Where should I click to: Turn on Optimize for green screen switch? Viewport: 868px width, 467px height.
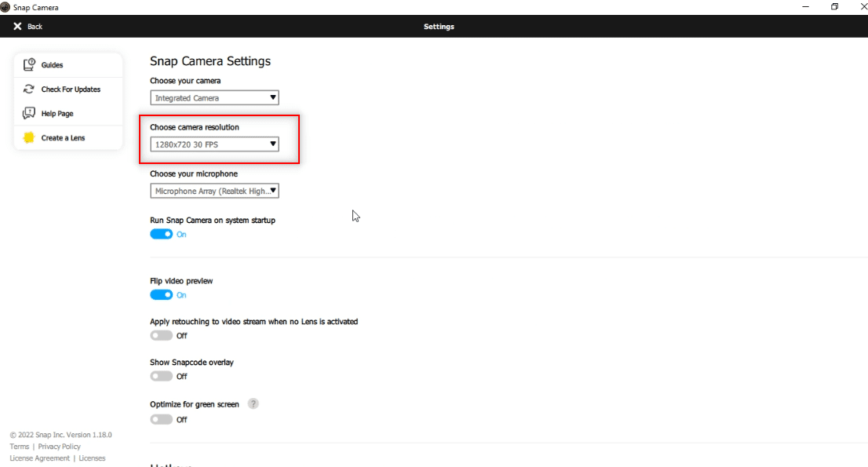click(x=161, y=419)
